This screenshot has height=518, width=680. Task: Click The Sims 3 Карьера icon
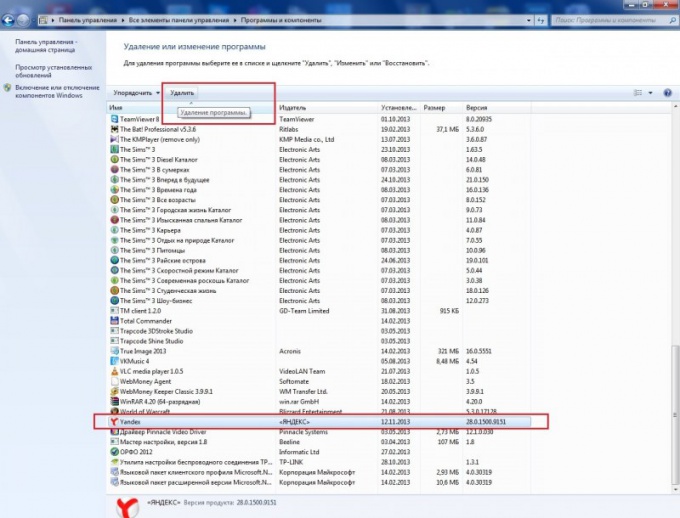[114, 230]
